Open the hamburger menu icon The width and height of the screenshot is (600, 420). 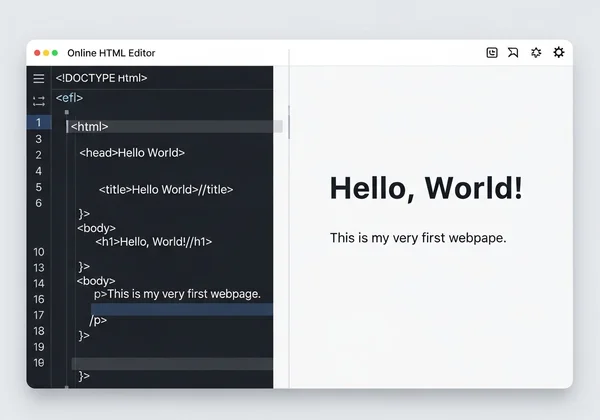[39, 78]
